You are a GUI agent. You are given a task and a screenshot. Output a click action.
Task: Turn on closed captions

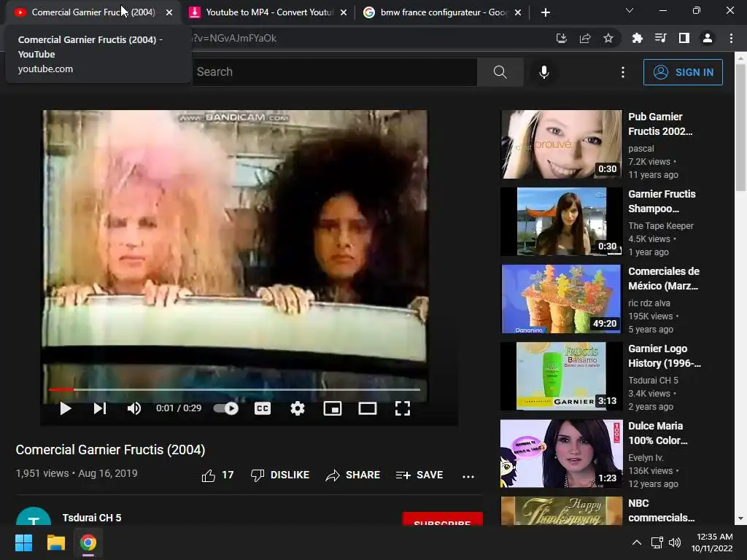[263, 408]
